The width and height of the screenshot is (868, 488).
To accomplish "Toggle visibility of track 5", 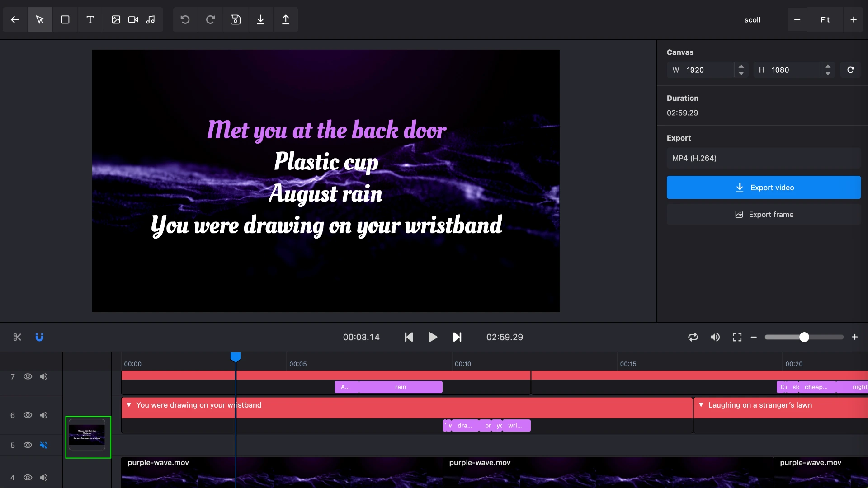I will tap(28, 445).
